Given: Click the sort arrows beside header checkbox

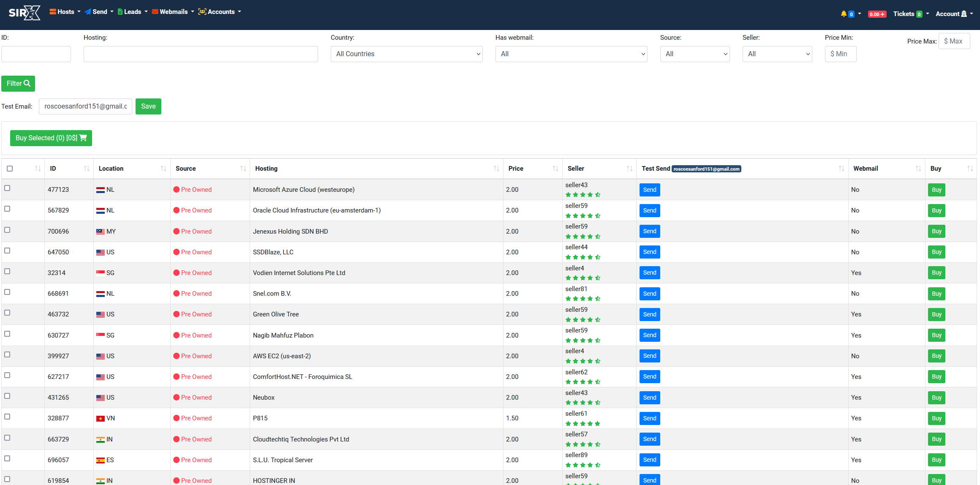Looking at the screenshot, I should click(38, 169).
